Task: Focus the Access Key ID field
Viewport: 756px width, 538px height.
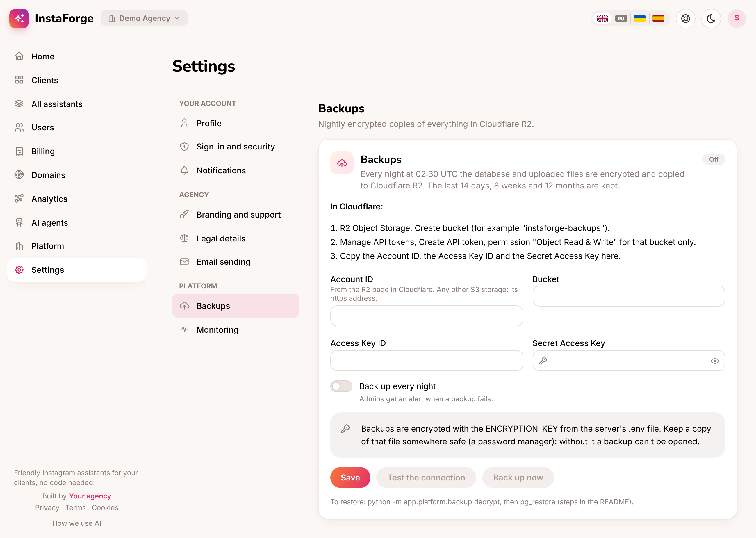Action: (x=427, y=361)
